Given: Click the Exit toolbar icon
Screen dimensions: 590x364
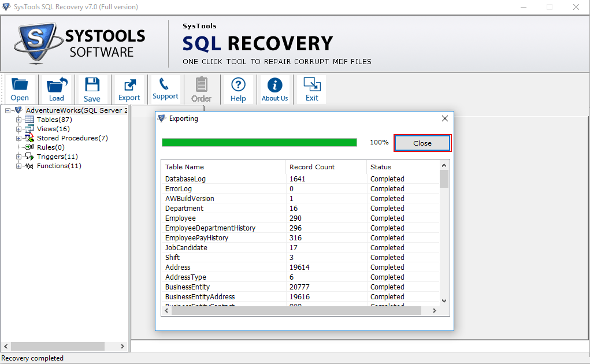Looking at the screenshot, I should [312, 89].
